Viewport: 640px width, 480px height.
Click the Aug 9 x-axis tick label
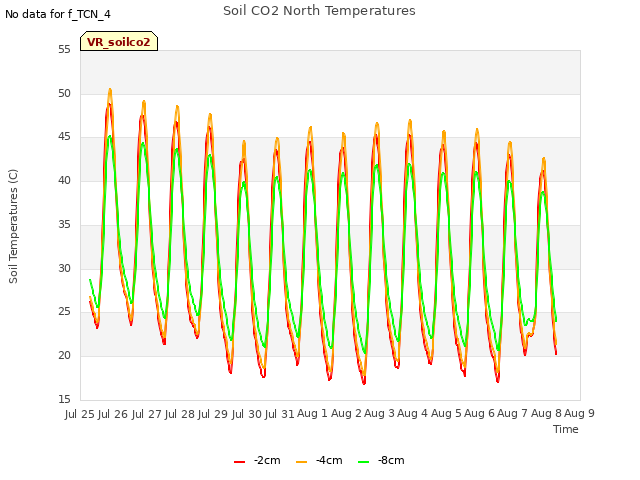point(579,413)
